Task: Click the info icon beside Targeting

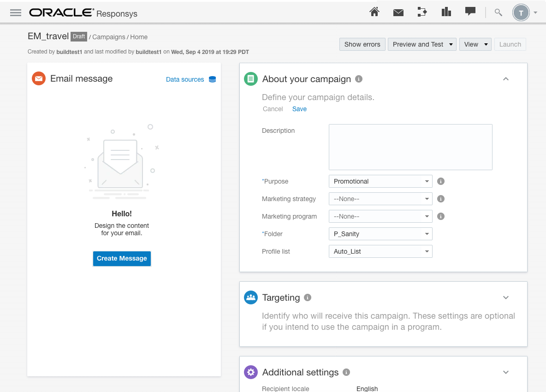Action: tap(308, 297)
